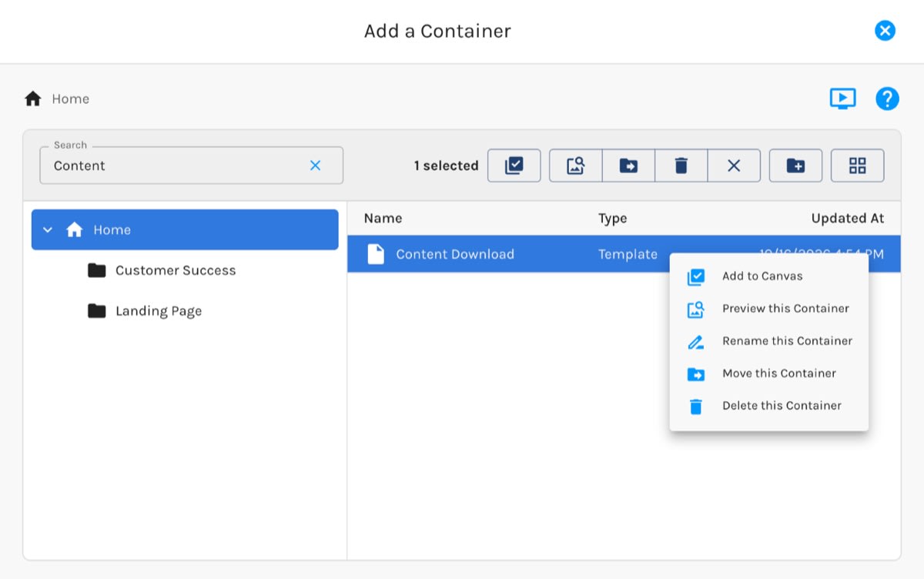This screenshot has height=579, width=924.
Task: Click the Content Download file icon
Action: 376,254
